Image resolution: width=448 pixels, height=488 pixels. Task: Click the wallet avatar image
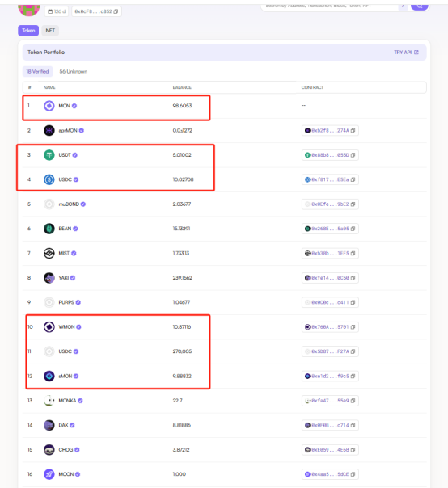click(29, 10)
